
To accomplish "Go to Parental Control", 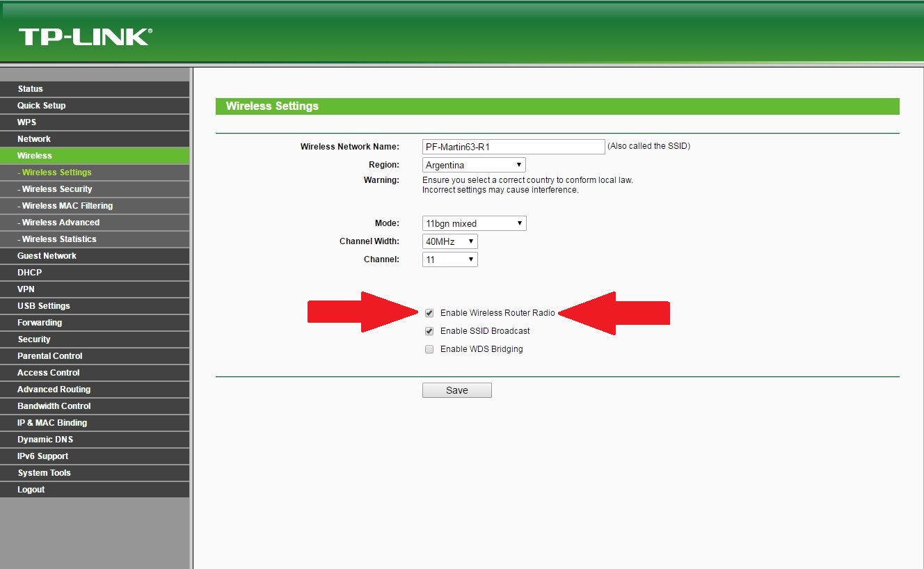I will point(95,356).
